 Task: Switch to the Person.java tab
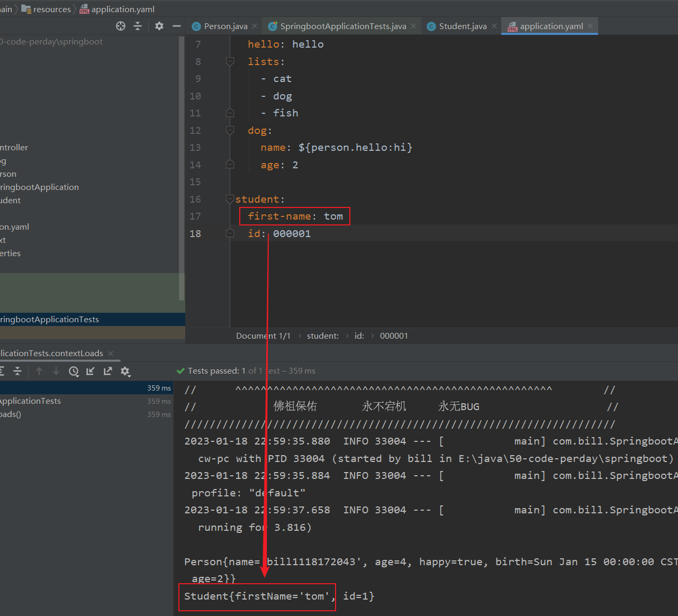225,26
